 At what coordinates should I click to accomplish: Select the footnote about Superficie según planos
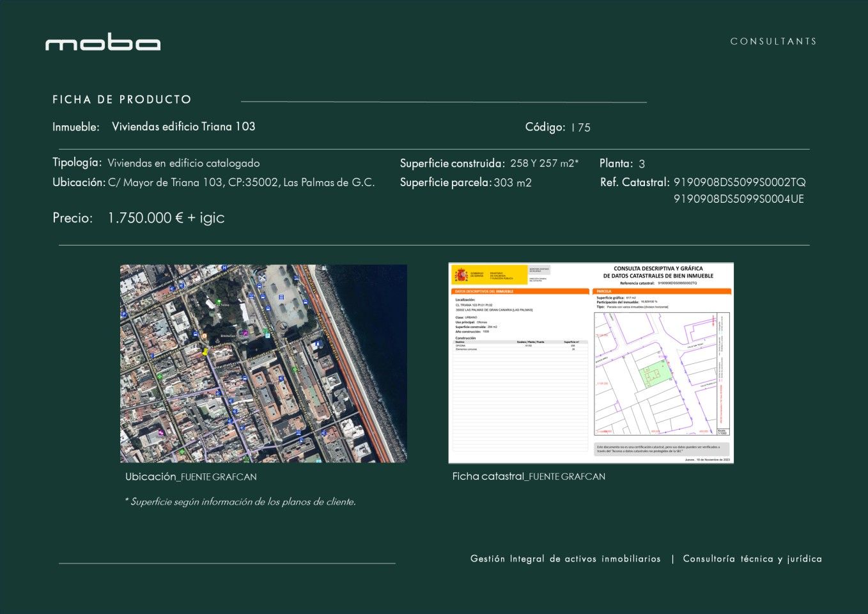pos(240,501)
